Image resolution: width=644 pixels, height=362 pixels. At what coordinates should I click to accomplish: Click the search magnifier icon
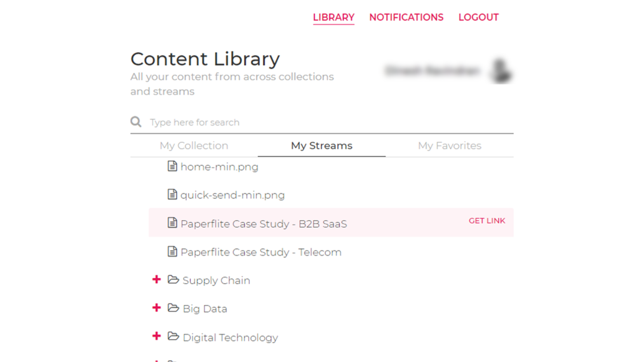(136, 122)
